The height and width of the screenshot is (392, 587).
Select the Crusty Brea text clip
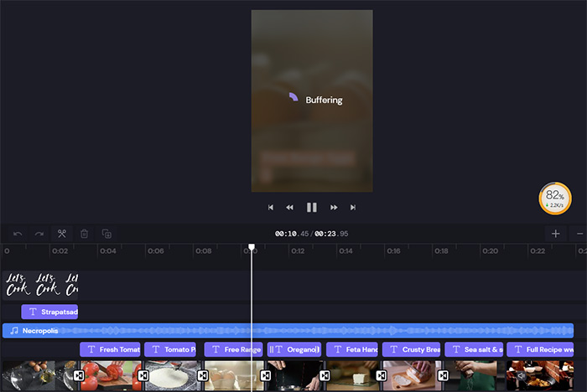coord(412,349)
